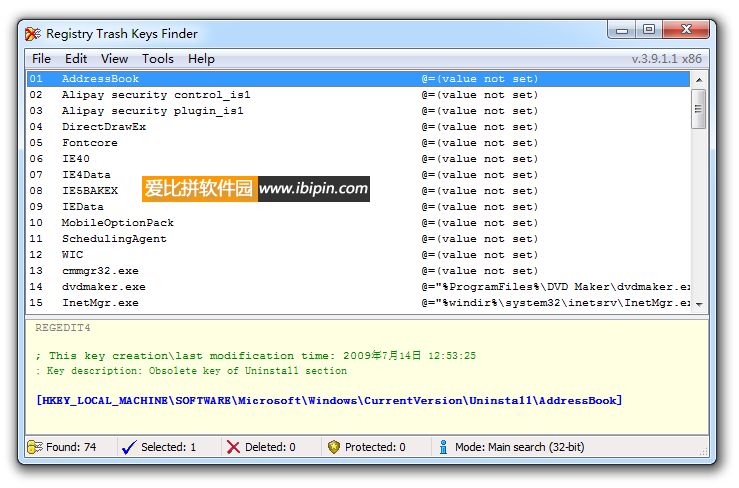Click Mode: Main search (32-bit) text

(x=519, y=447)
